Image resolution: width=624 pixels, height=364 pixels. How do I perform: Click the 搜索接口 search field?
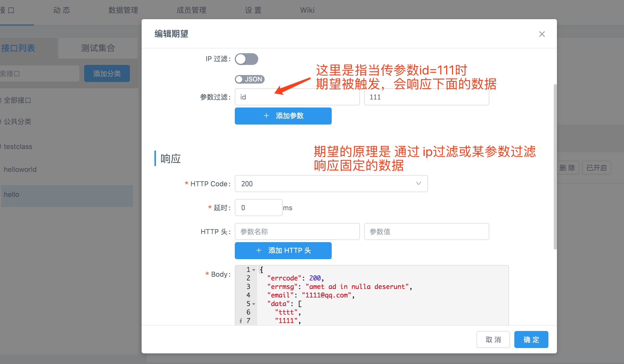pos(39,73)
